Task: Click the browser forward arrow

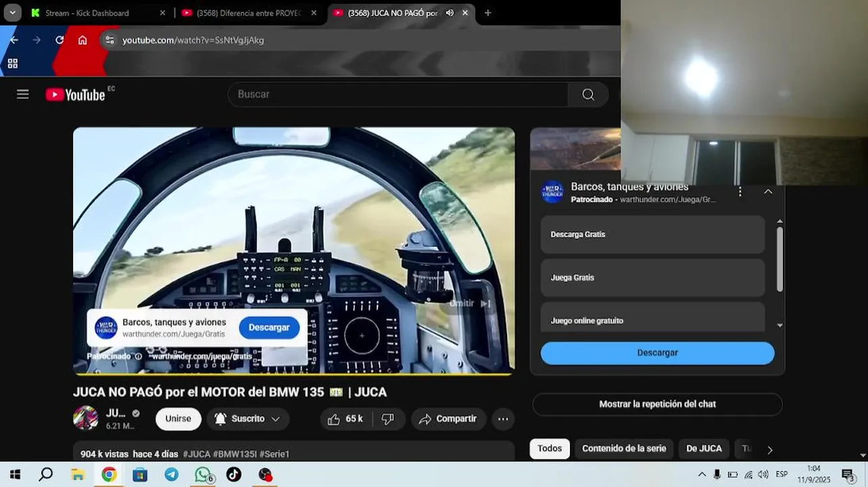Action: point(37,41)
